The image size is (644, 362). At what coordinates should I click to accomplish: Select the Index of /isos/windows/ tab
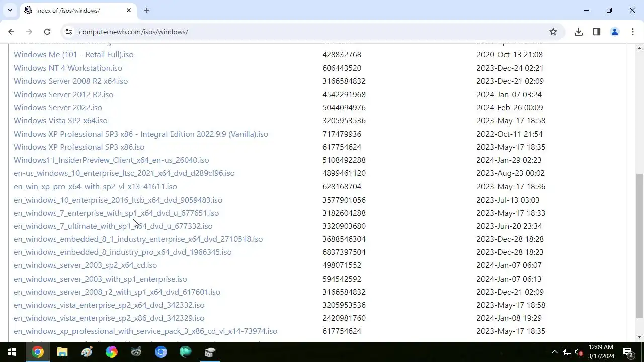click(x=78, y=10)
